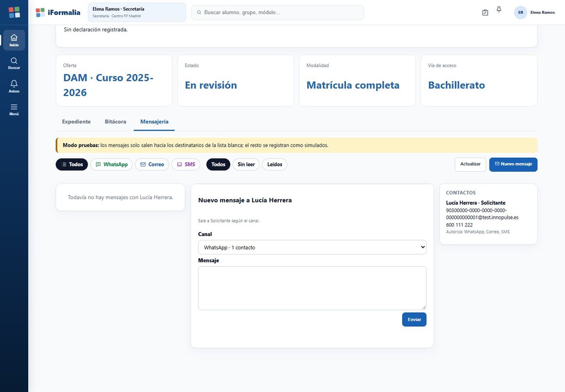The image size is (565, 392).
Task: Click the Nuevo mensaje button
Action: point(513,164)
